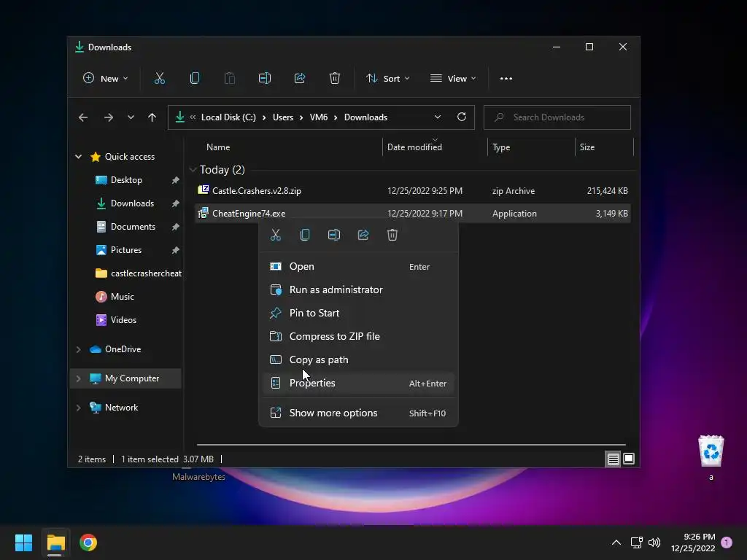Open the Windows Start menu
The width and height of the screenshot is (747, 560).
click(x=23, y=542)
